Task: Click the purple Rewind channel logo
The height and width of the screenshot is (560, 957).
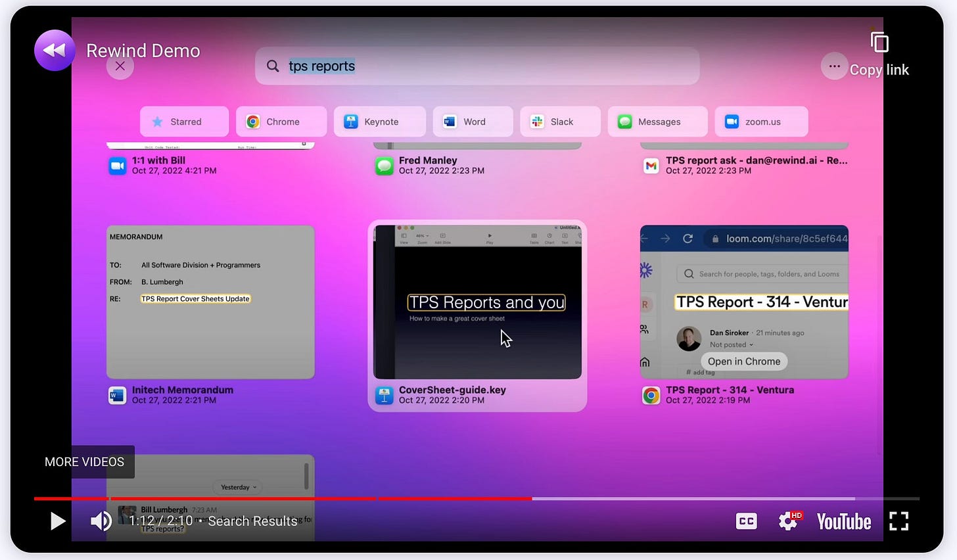Action: pyautogui.click(x=55, y=50)
